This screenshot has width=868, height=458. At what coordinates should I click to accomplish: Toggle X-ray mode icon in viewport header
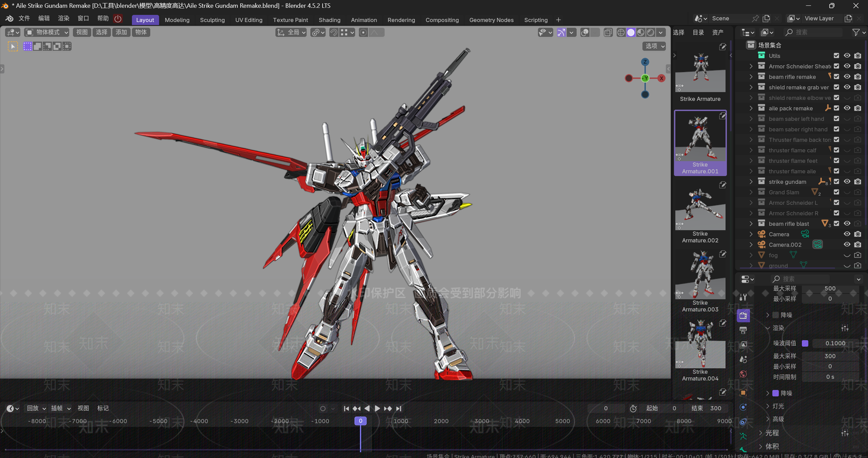point(608,33)
